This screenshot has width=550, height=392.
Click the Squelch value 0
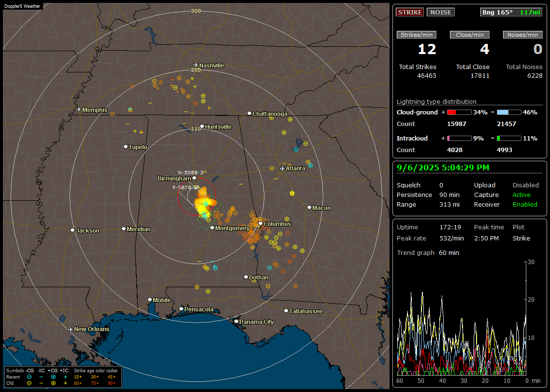[441, 185]
